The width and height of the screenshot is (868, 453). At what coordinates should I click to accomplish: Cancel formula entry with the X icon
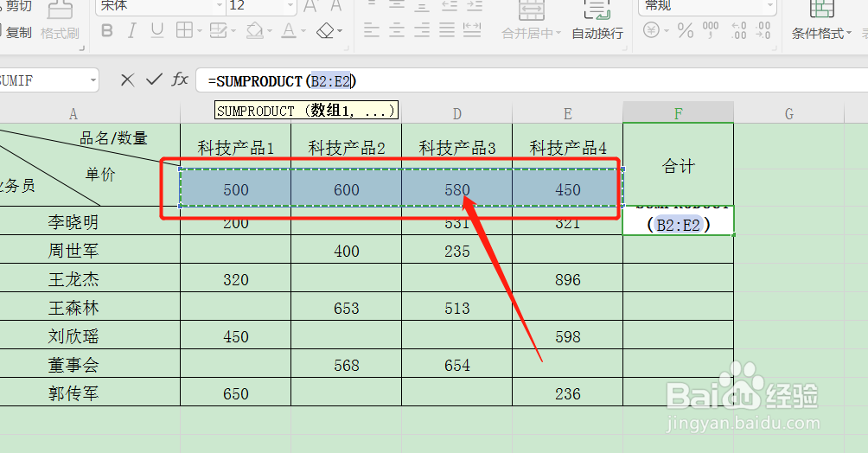127,80
